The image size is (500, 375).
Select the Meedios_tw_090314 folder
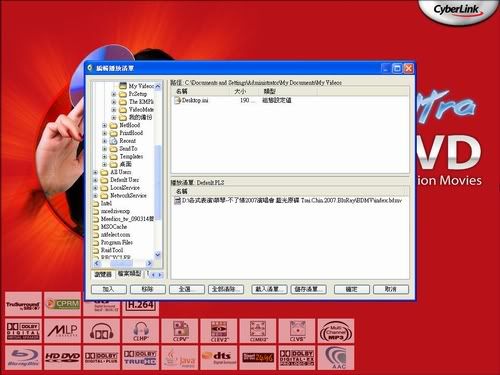click(x=127, y=219)
